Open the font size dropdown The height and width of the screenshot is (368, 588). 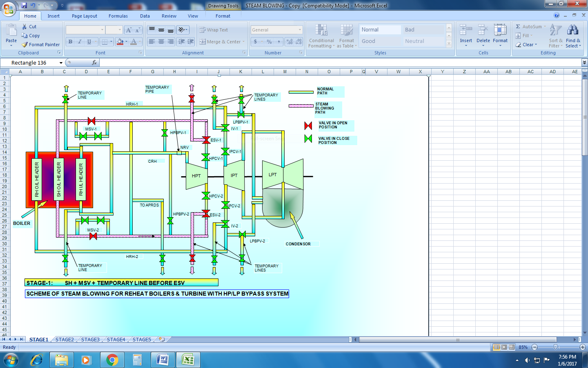pos(120,30)
